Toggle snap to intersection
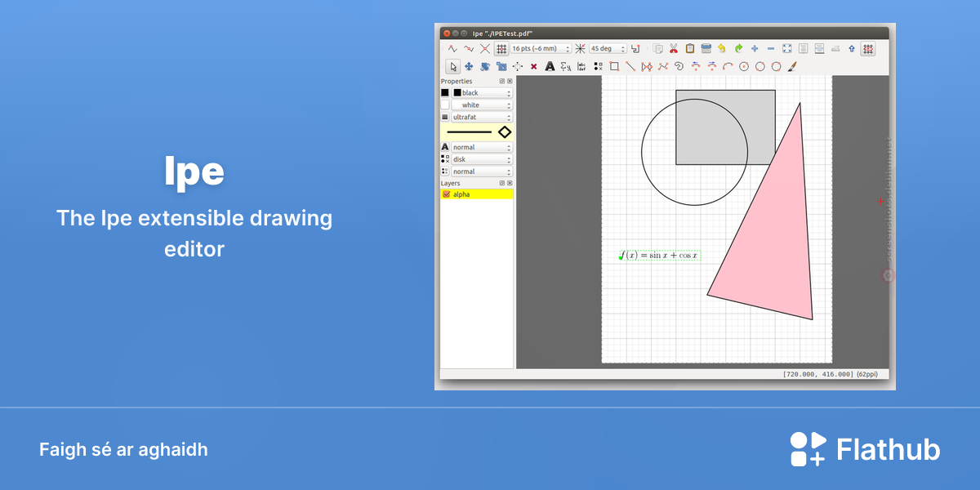The height and width of the screenshot is (490, 980). coord(485,49)
